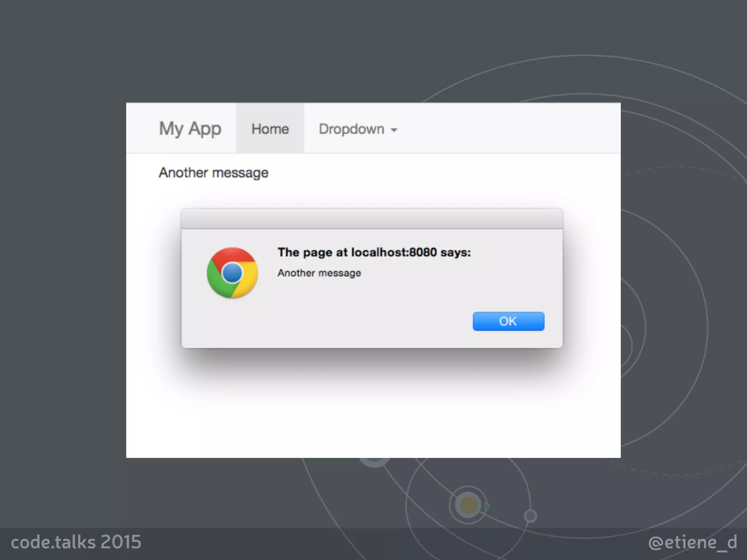Click the alert dialog title bar
This screenshot has height=560, width=747.
[x=372, y=219]
